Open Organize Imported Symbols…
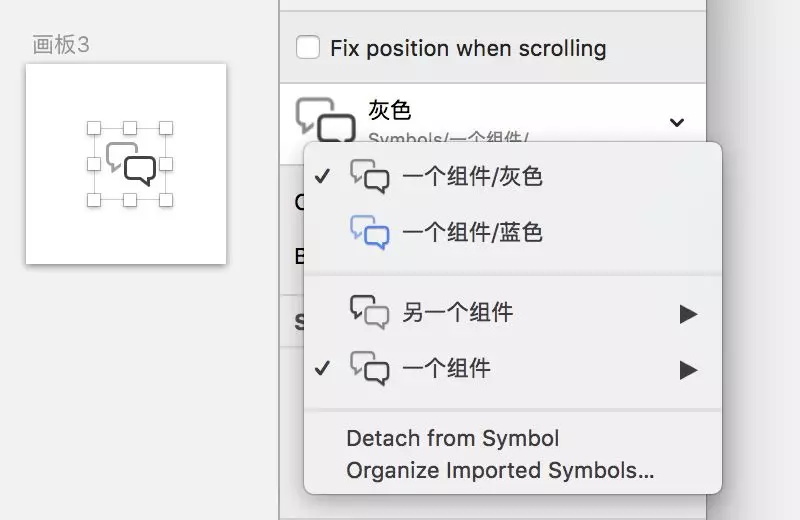Image resolution: width=800 pixels, height=520 pixels. 500,471
